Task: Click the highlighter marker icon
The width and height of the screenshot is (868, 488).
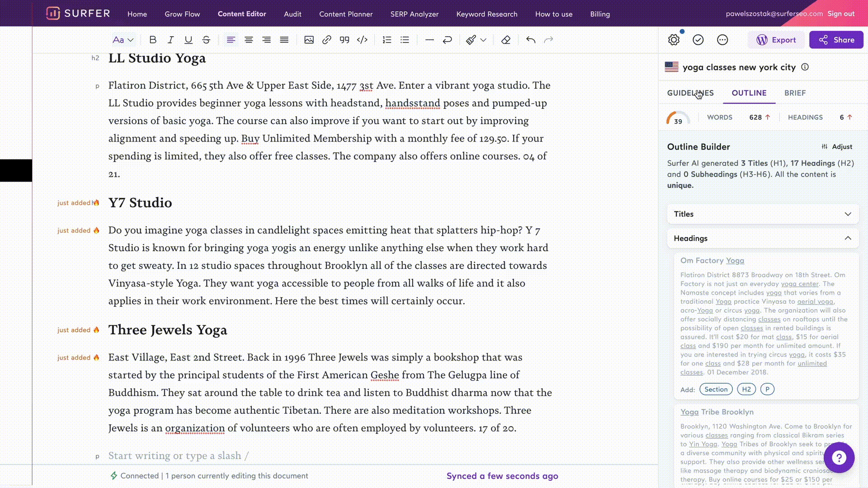Action: pyautogui.click(x=471, y=40)
